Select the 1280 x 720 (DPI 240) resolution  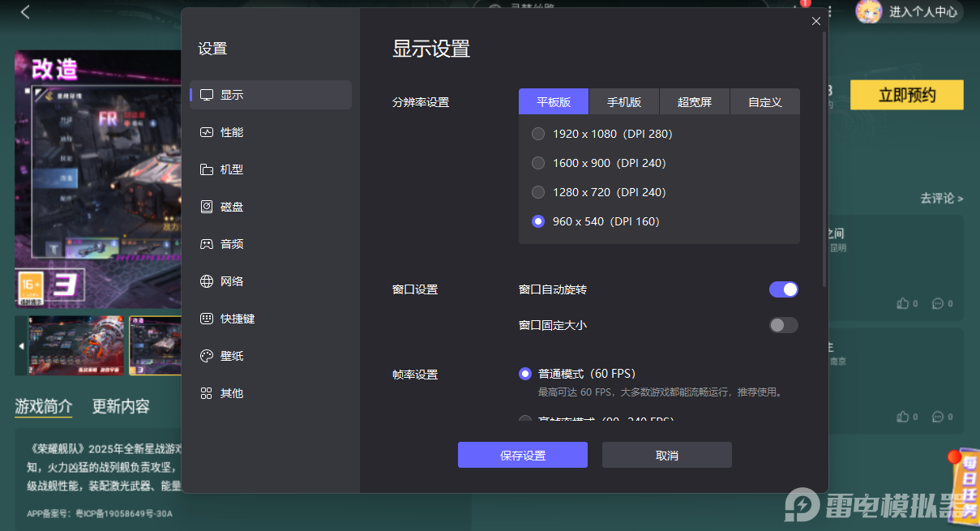coord(599,192)
